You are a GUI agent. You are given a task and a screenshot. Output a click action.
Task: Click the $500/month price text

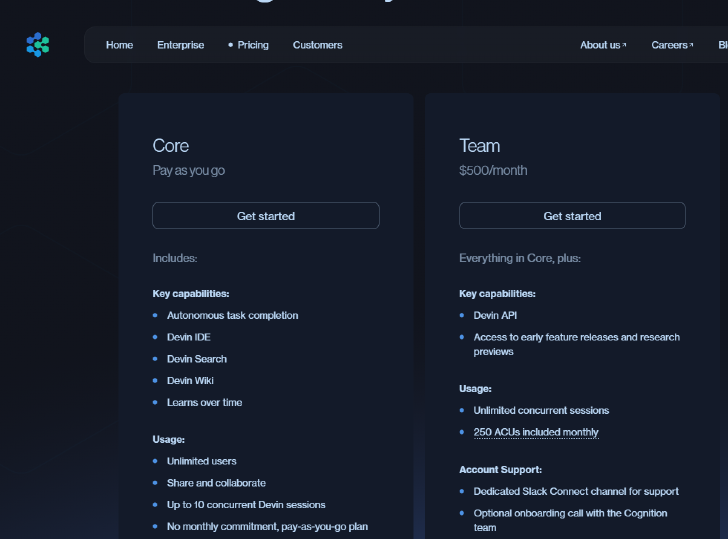point(493,170)
